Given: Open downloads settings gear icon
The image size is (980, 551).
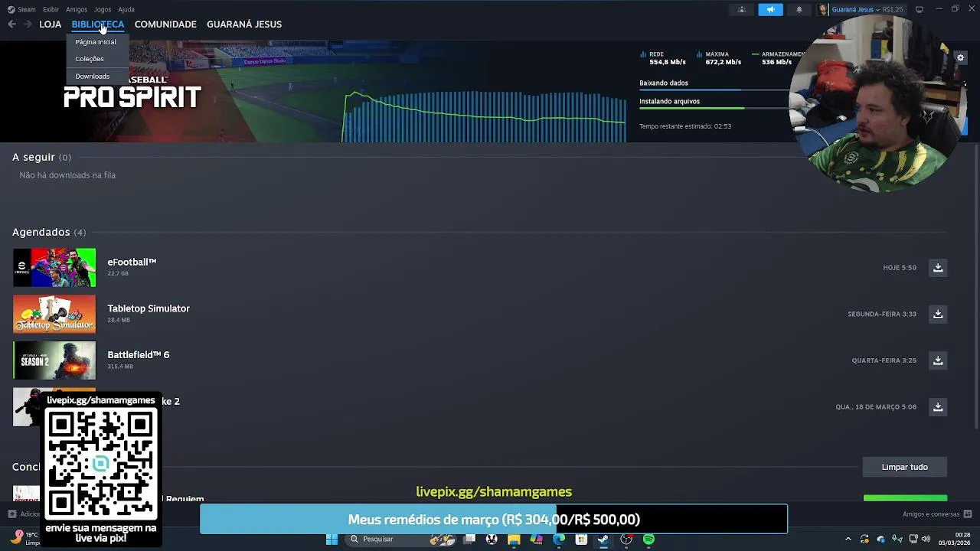Looking at the screenshot, I should (960, 58).
